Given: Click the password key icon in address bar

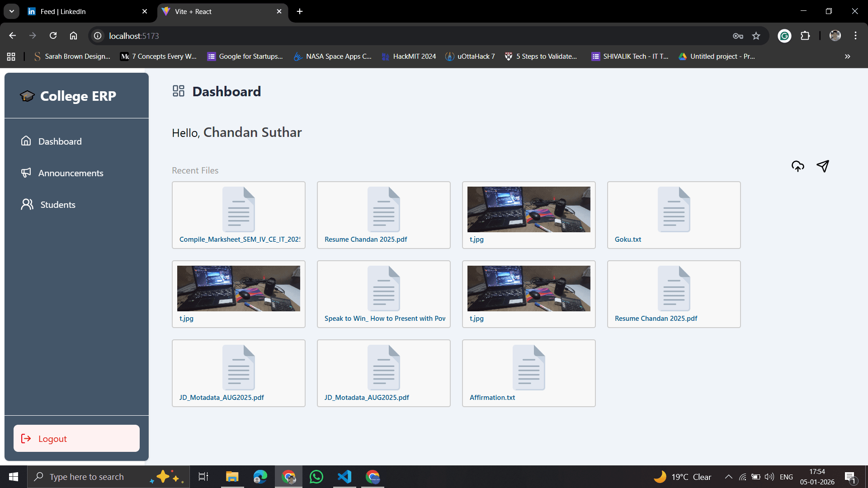Looking at the screenshot, I should pos(738,36).
